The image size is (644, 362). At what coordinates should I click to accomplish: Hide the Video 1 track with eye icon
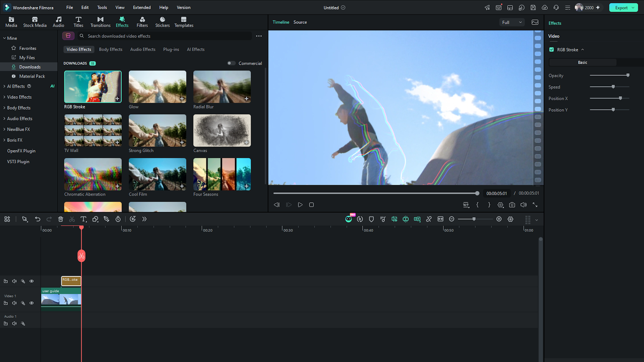[32, 303]
